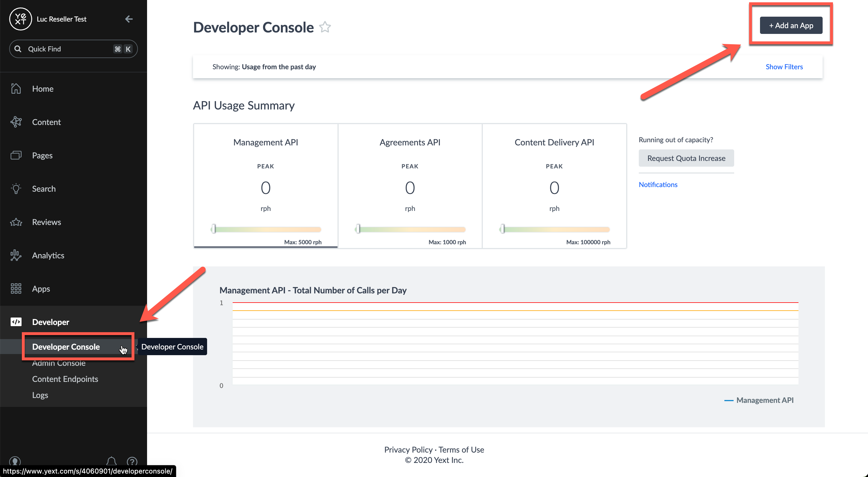Click the Max: 100000 rph label
Image resolution: width=868 pixels, height=477 pixels.
588,242
